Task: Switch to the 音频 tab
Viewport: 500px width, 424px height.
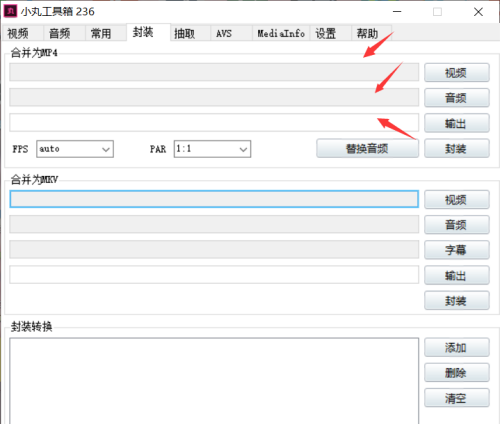Action: (64, 33)
